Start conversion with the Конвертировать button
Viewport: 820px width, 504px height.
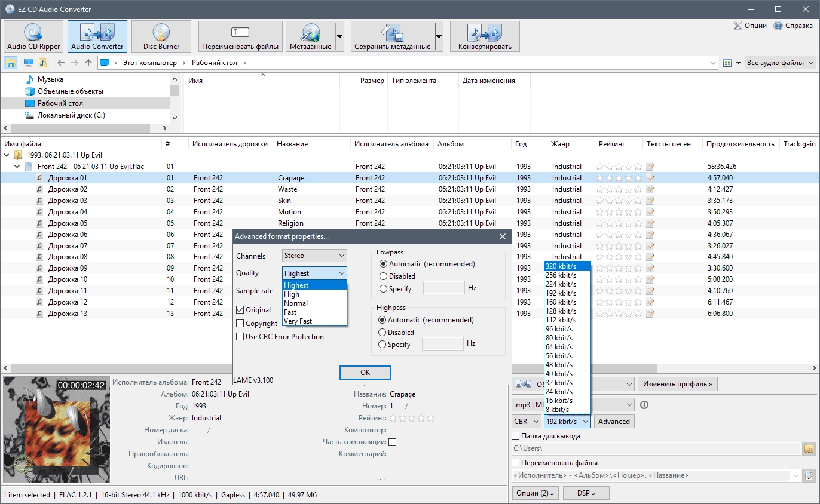[485, 36]
